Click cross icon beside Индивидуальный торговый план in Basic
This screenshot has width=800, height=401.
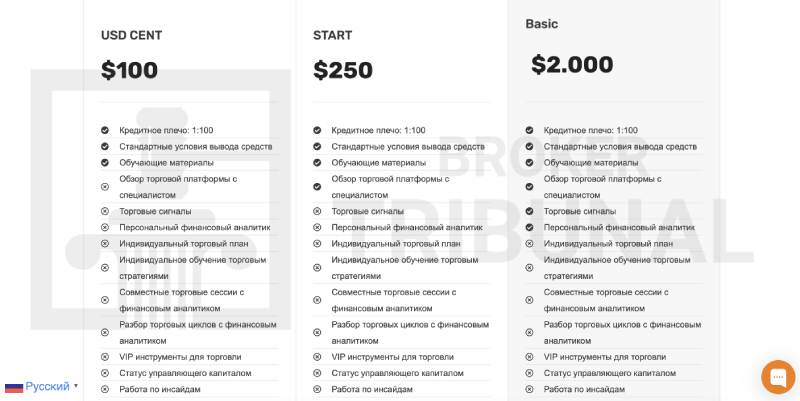coord(529,244)
